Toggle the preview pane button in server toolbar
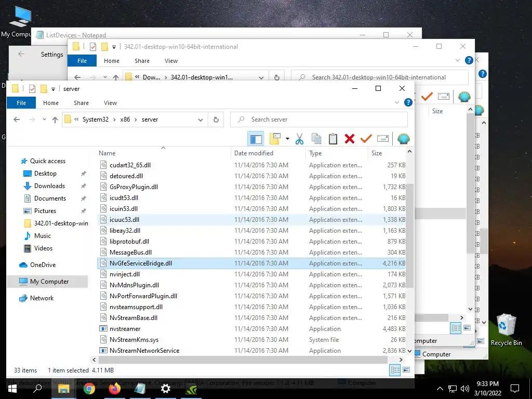 pyautogui.click(x=256, y=139)
